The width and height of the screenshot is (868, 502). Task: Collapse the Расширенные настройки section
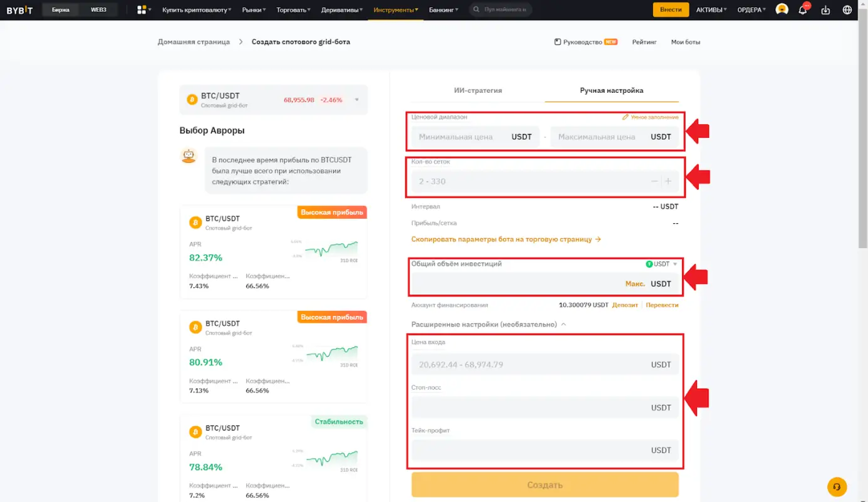563,325
